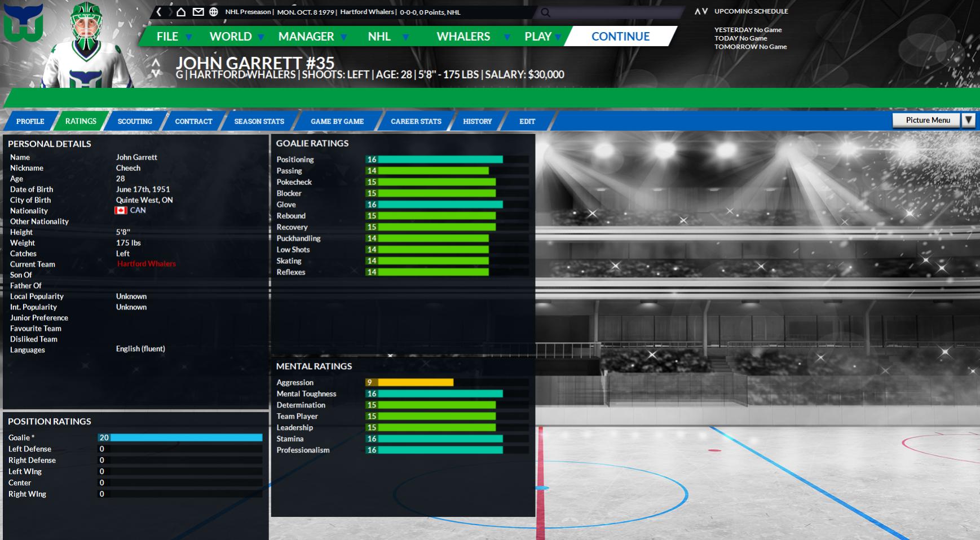Click the Right Wing position row
Image resolution: width=980 pixels, height=540 pixels.
pyautogui.click(x=135, y=494)
